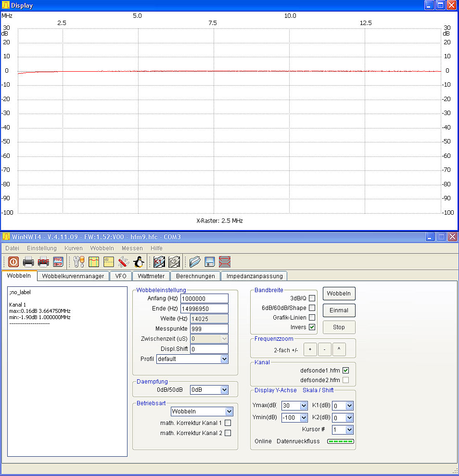Click the open folder toolbar icon

click(195, 262)
